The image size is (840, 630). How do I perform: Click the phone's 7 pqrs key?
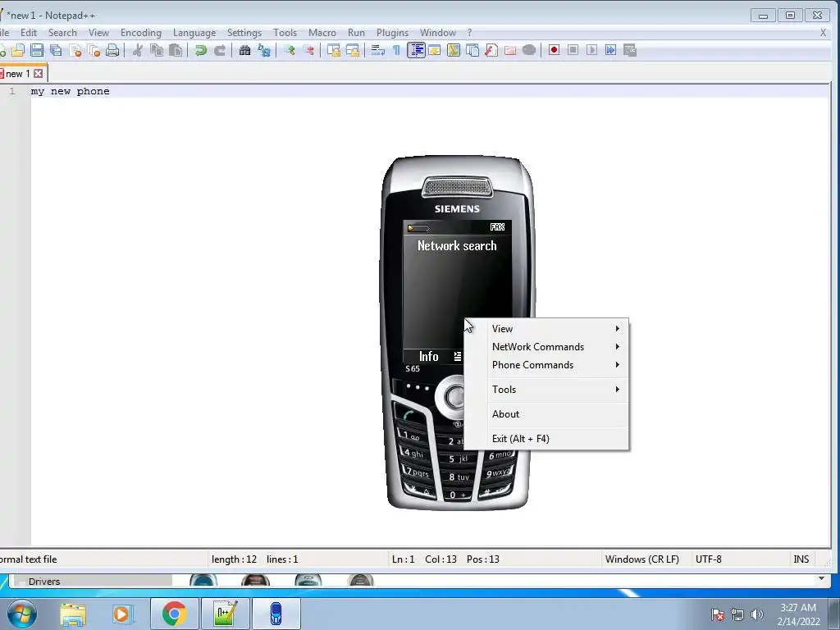tap(418, 472)
